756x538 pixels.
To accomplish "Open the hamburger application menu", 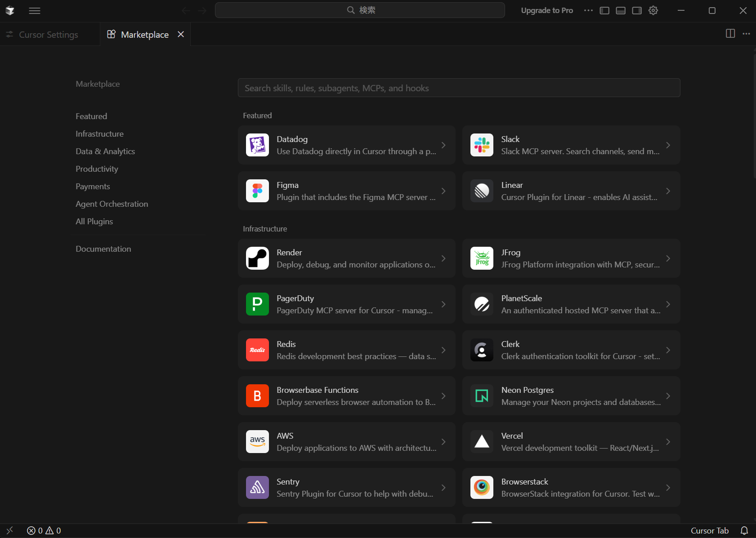I will click(35, 10).
